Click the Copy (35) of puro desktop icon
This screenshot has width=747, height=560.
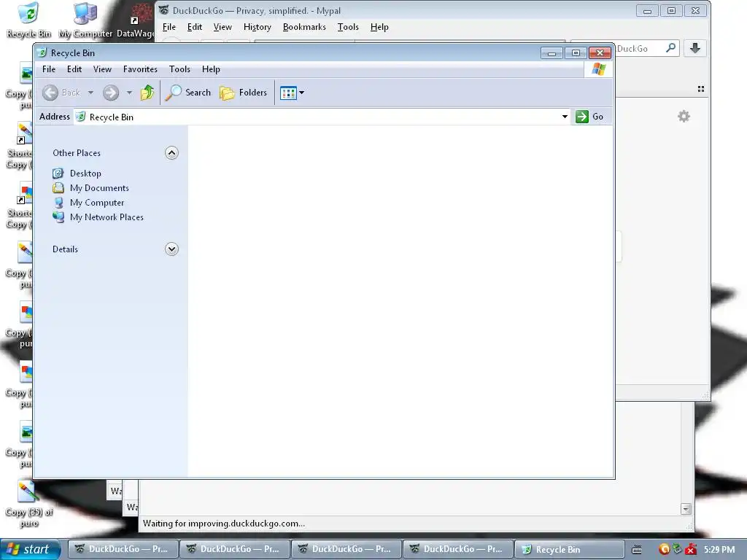28,505
